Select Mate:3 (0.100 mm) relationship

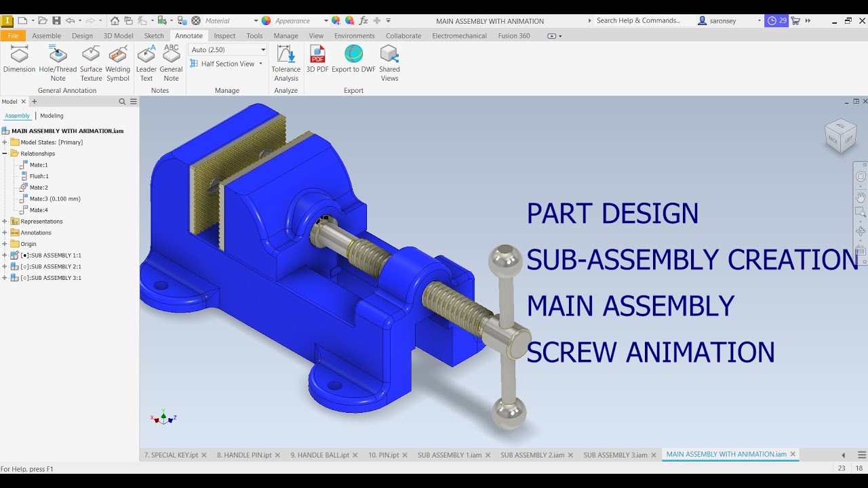55,199
